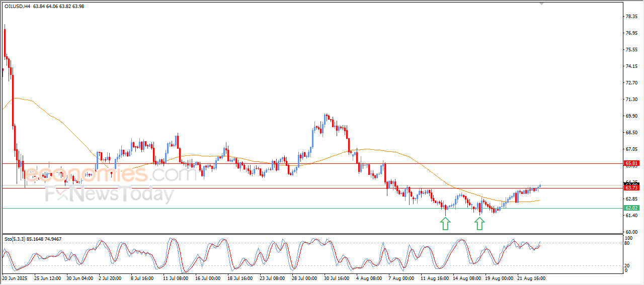Click the 8 Jul 16:00 time label

point(143,278)
